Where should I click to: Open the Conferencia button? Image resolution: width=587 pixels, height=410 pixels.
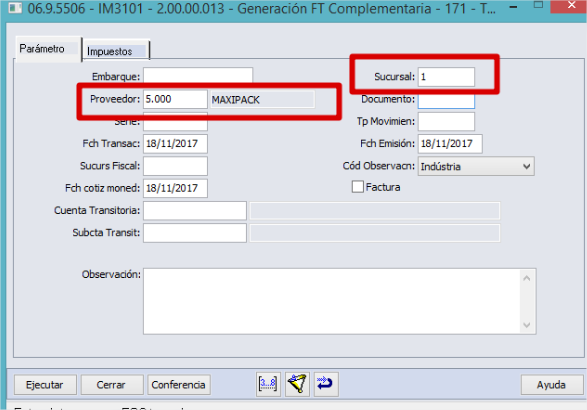pyautogui.click(x=179, y=385)
